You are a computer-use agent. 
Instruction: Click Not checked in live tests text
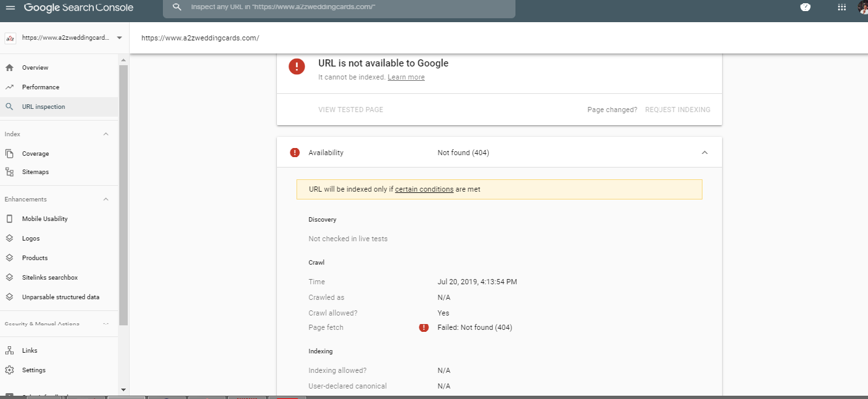click(348, 239)
